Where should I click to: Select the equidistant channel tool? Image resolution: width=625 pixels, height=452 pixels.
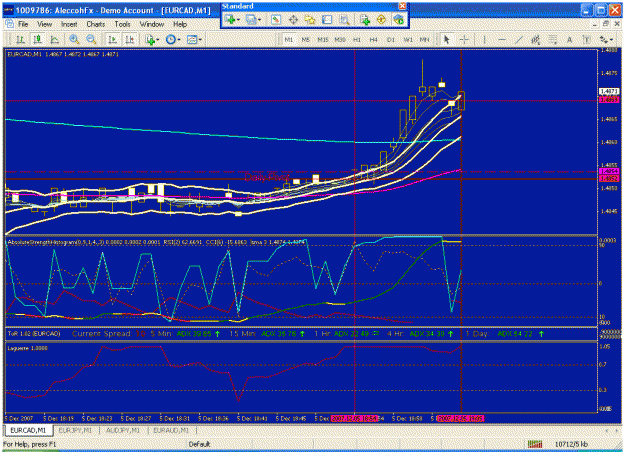(535, 39)
